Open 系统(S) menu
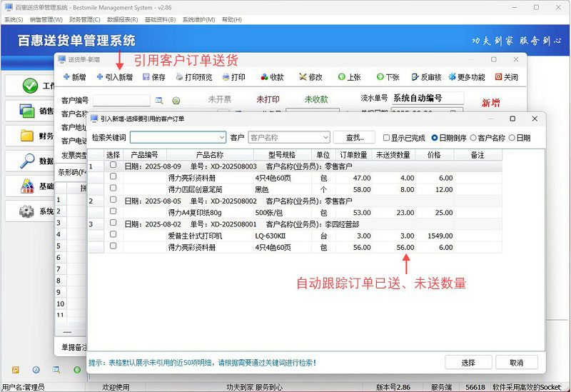 click(x=14, y=19)
